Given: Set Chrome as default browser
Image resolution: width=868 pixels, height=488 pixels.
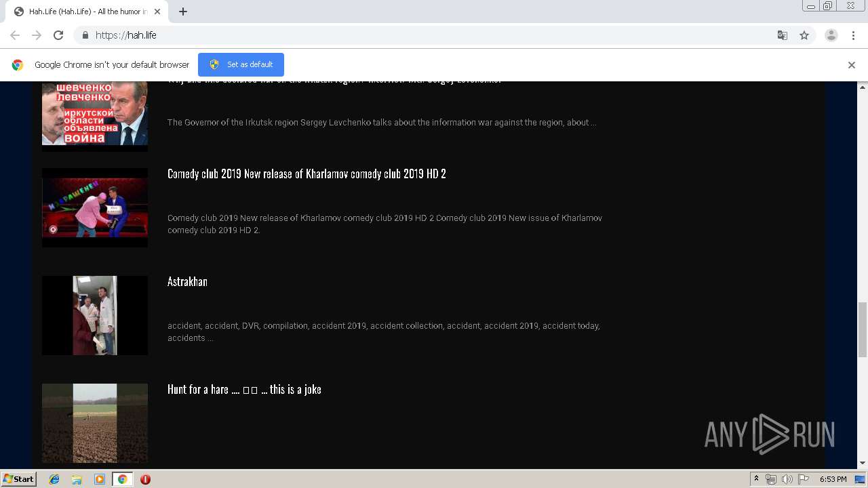Looking at the screenshot, I should click(241, 64).
